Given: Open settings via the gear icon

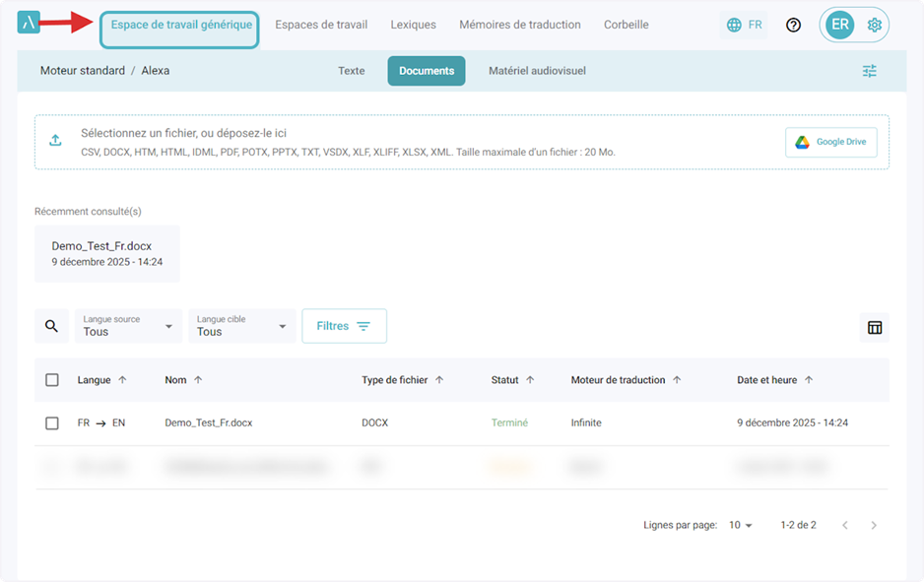Looking at the screenshot, I should click(x=874, y=25).
